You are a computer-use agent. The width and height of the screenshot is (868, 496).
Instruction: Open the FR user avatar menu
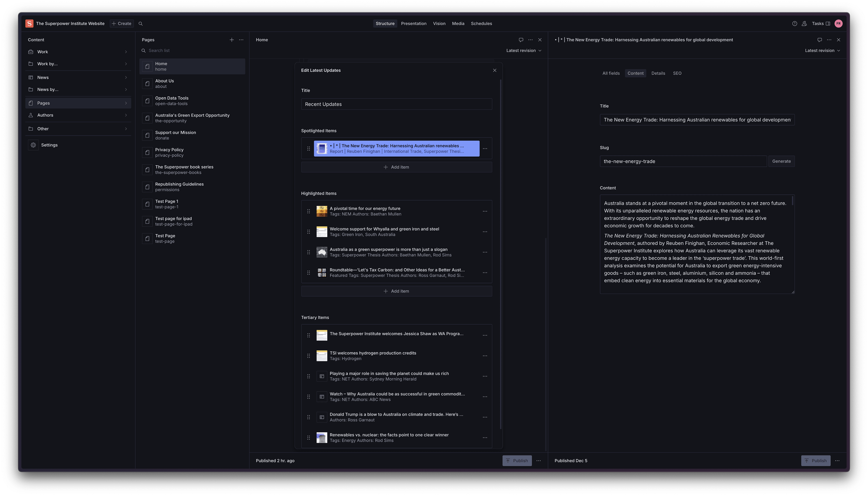coord(838,23)
